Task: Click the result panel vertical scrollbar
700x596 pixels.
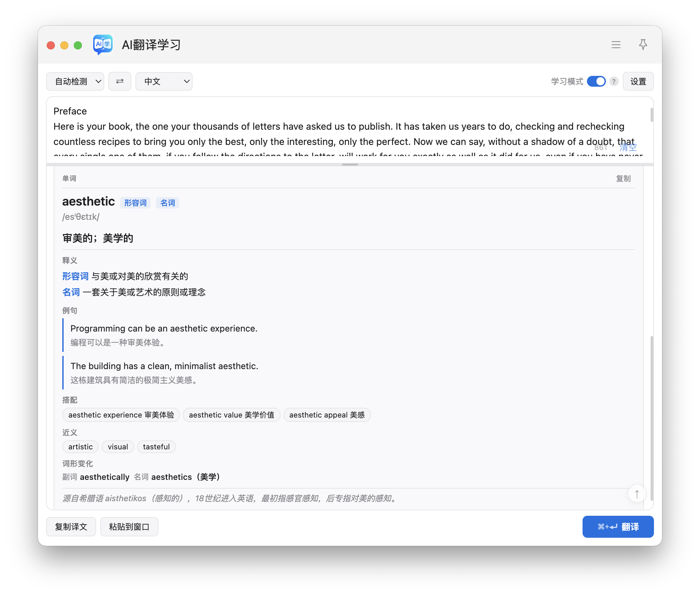Action: point(652,418)
